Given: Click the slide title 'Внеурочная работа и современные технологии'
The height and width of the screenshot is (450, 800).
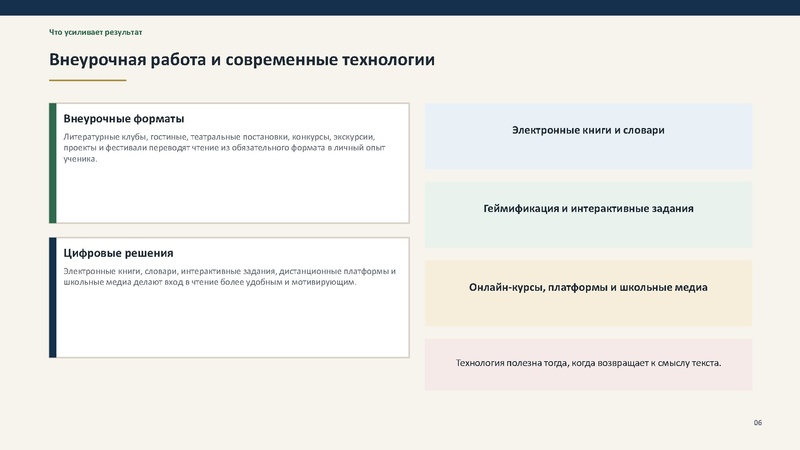Looking at the screenshot, I should pos(242,60).
